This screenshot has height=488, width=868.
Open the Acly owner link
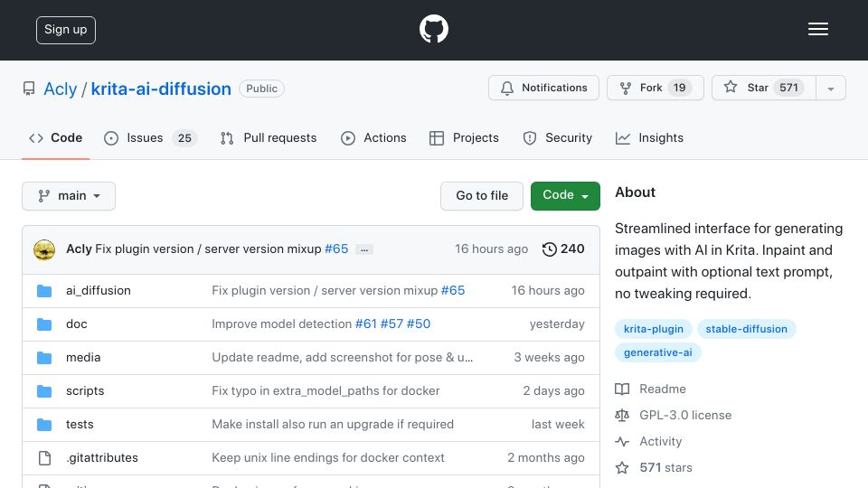tap(61, 89)
